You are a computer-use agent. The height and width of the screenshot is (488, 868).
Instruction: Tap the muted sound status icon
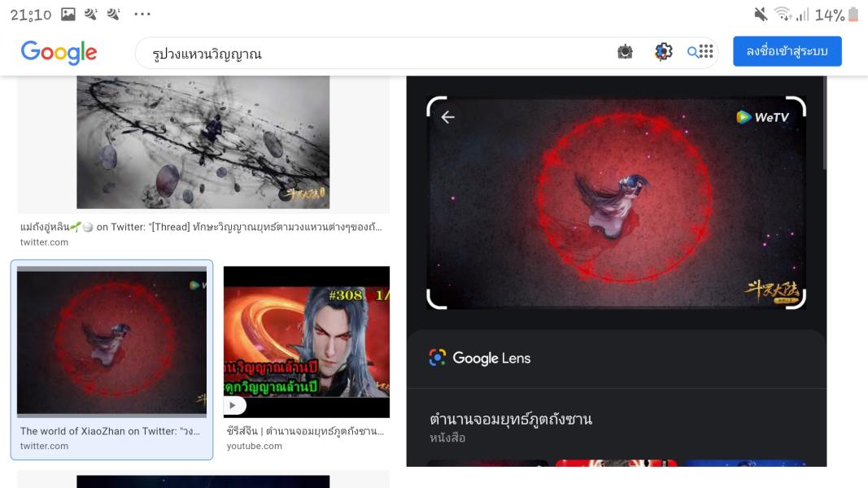[x=761, y=15]
